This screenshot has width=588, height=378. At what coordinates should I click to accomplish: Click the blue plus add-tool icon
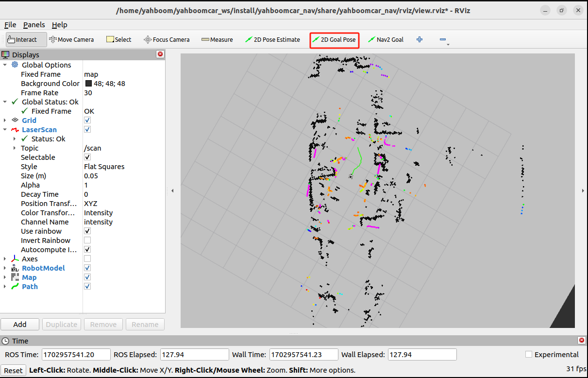(x=420, y=39)
